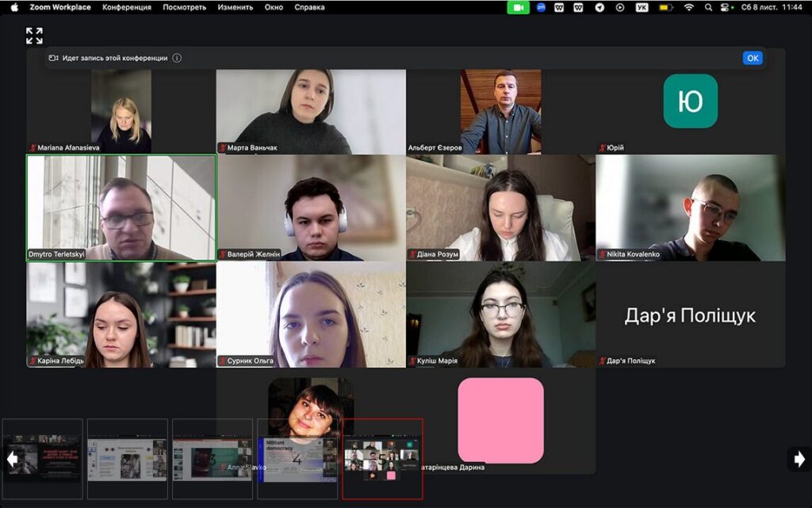Image resolution: width=812 pixels, height=508 pixels.
Task: Open the Посмотреть menu
Action: pos(184,7)
